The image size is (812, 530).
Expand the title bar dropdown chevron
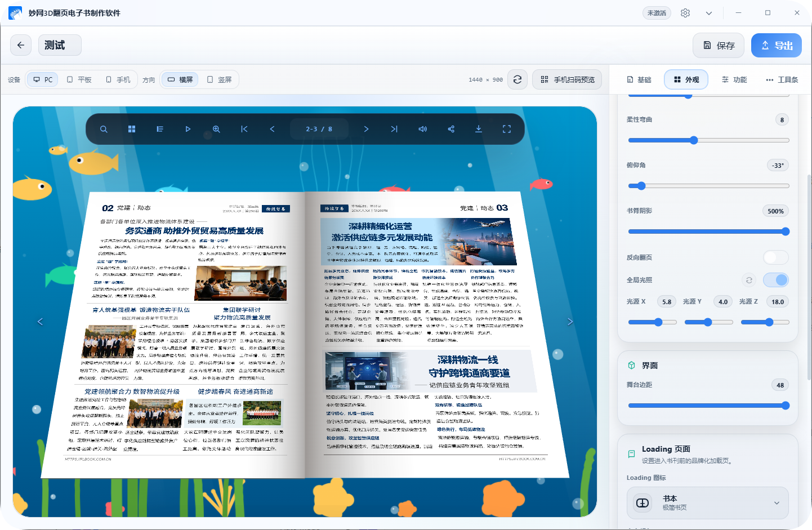pyautogui.click(x=709, y=13)
